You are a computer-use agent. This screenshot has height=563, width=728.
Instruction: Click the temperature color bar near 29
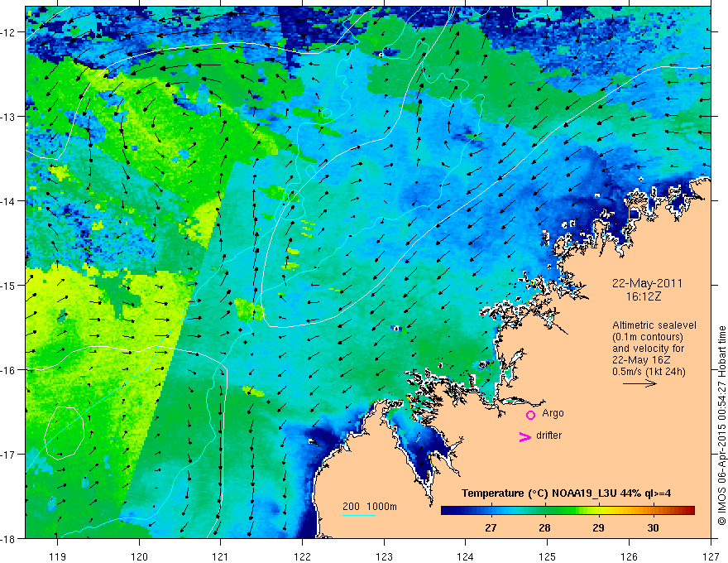click(598, 510)
